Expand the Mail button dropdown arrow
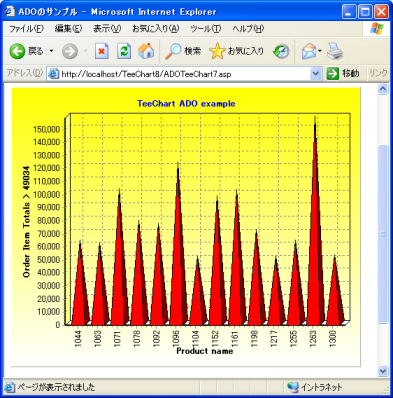The width and height of the screenshot is (393, 398). point(320,51)
